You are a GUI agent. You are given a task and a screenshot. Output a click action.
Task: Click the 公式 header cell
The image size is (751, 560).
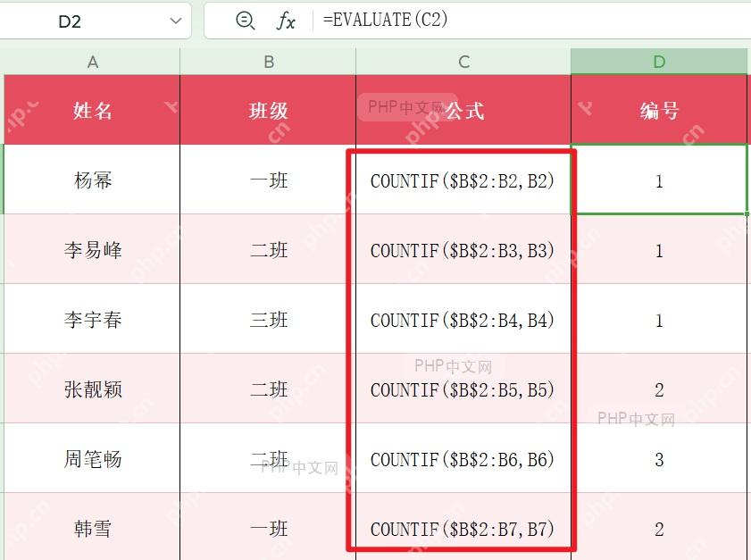click(463, 110)
